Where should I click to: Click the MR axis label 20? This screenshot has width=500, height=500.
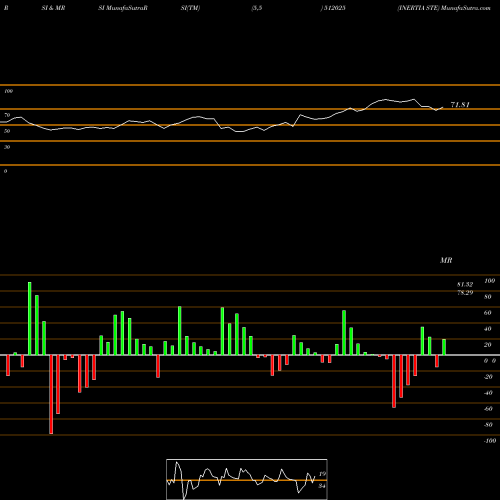coord(488,345)
